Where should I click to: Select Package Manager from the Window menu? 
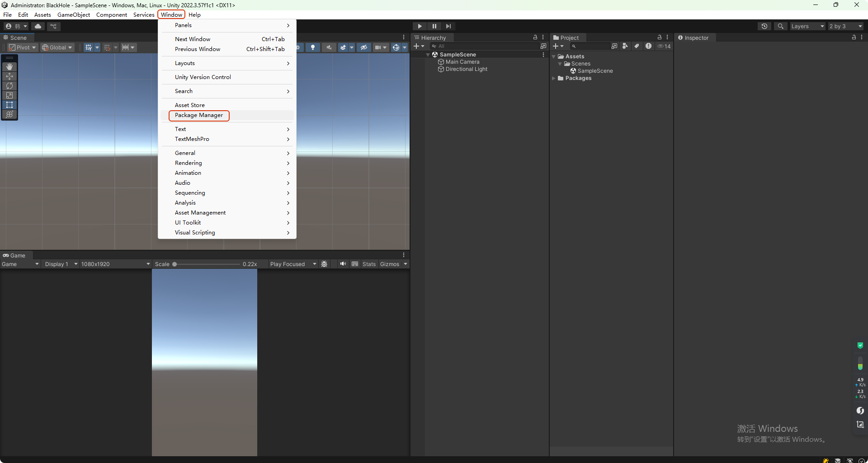199,115
